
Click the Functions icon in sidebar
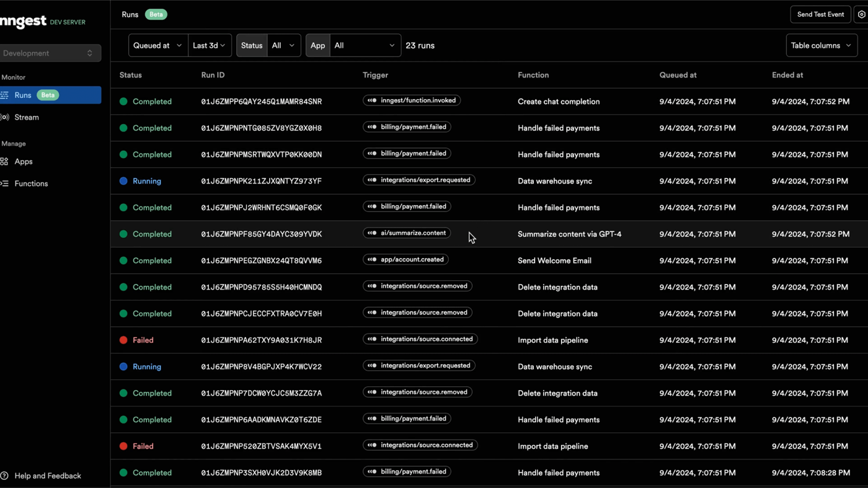click(x=4, y=184)
